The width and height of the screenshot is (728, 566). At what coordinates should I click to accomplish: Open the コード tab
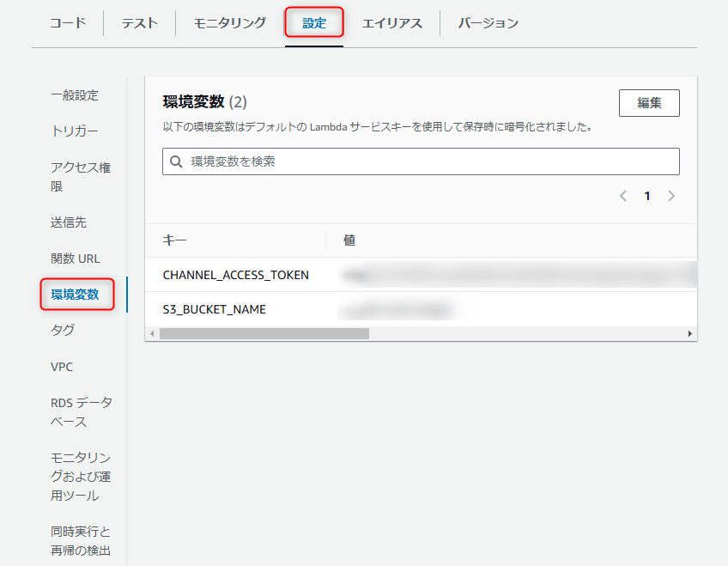click(x=68, y=22)
